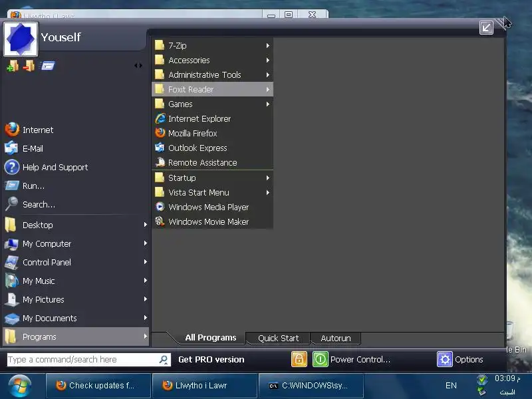
Task: Click the left-right arrows resize toggle
Action: (138, 65)
